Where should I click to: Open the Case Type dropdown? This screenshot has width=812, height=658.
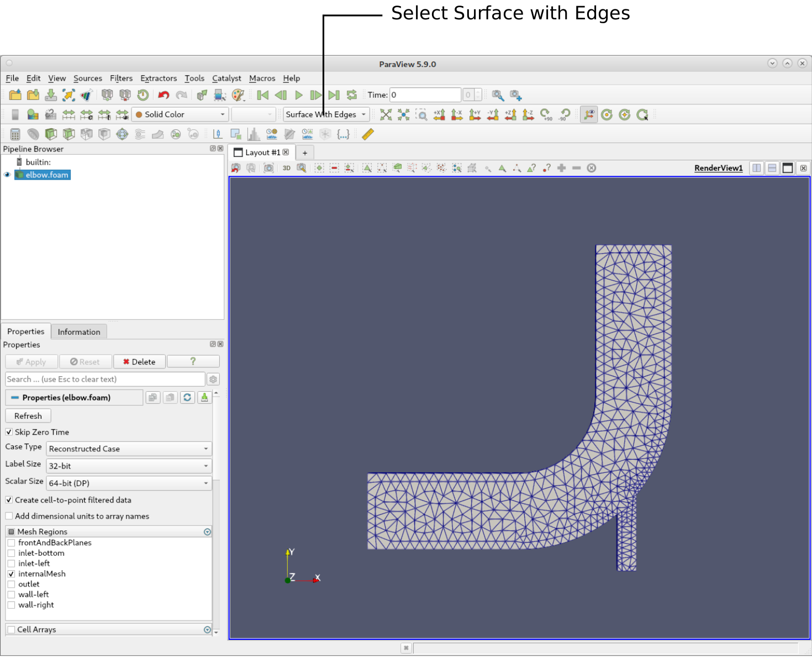pyautogui.click(x=129, y=449)
